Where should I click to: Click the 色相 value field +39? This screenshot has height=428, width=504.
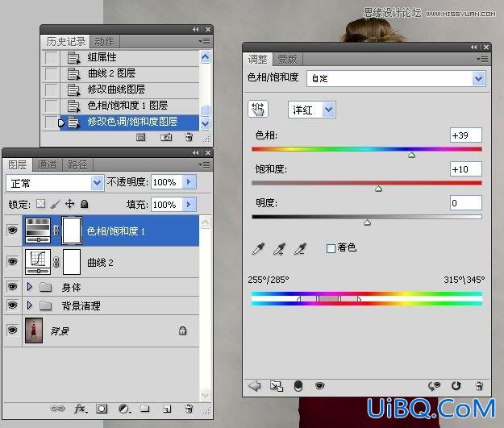pos(466,135)
